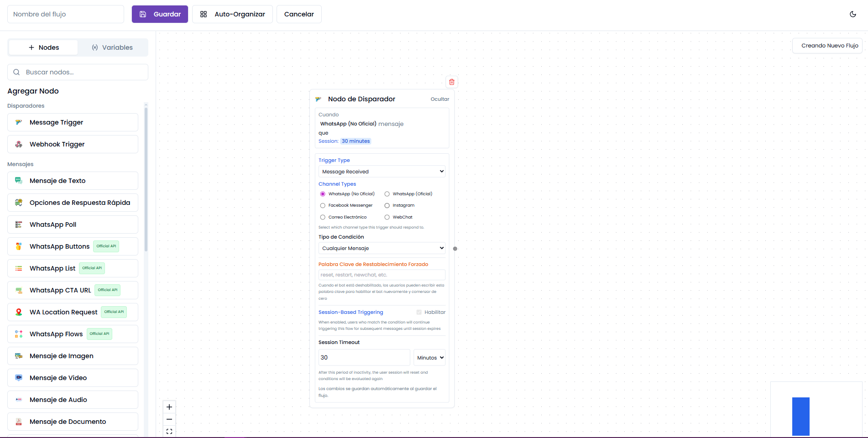The image size is (868, 438).
Task: Click the Guardar button
Action: point(160,14)
